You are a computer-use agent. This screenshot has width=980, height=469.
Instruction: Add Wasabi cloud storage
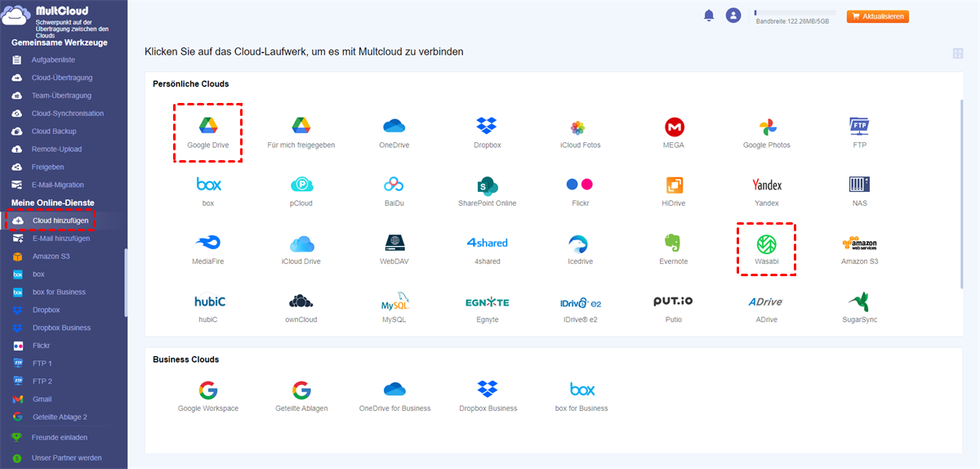(x=767, y=243)
